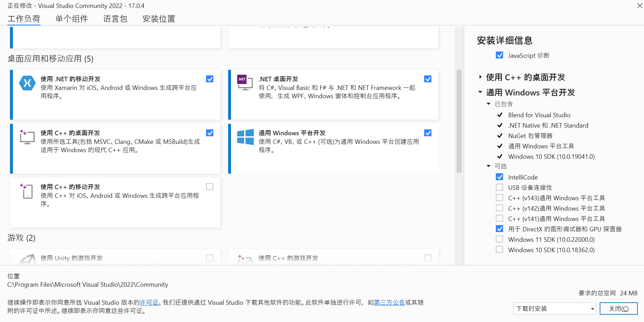Open the 第三方公告 link

click(390, 303)
